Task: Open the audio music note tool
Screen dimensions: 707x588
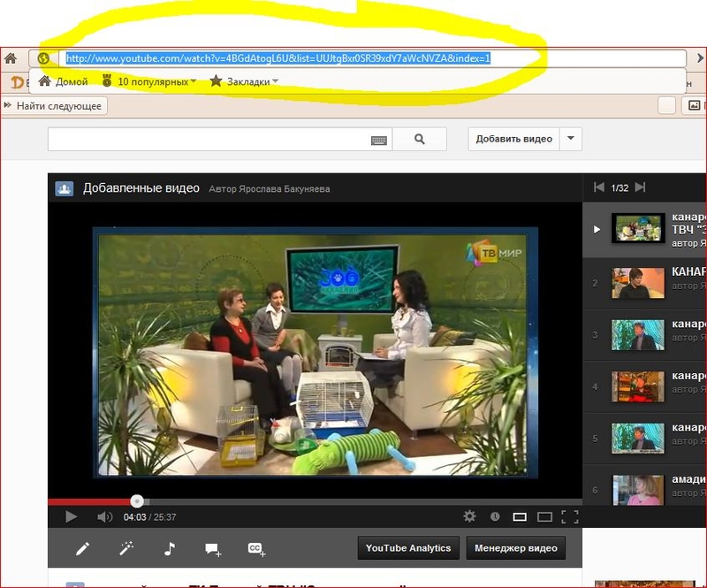Action: click(x=169, y=549)
